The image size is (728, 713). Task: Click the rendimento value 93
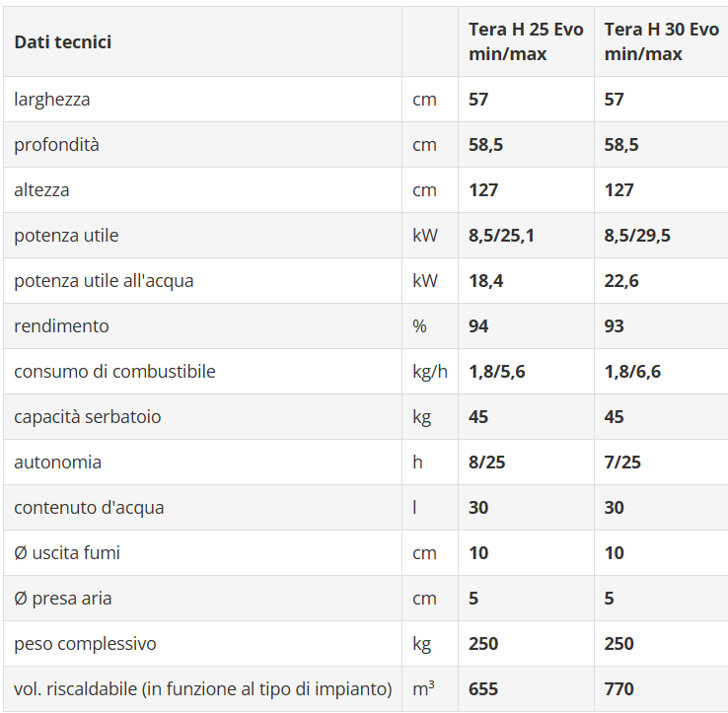point(615,326)
